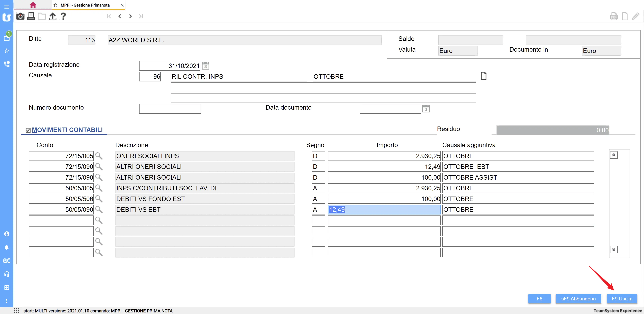
Task: Open help with question mark icon
Action: tap(63, 16)
